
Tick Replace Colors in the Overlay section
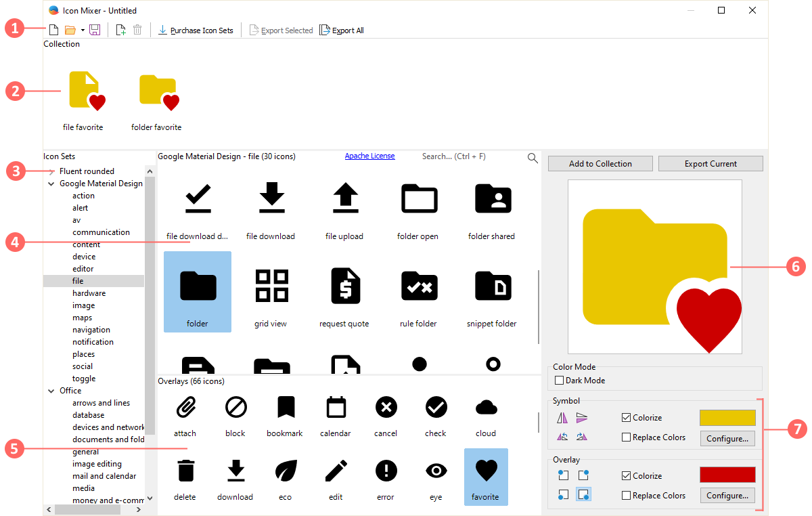coord(626,496)
